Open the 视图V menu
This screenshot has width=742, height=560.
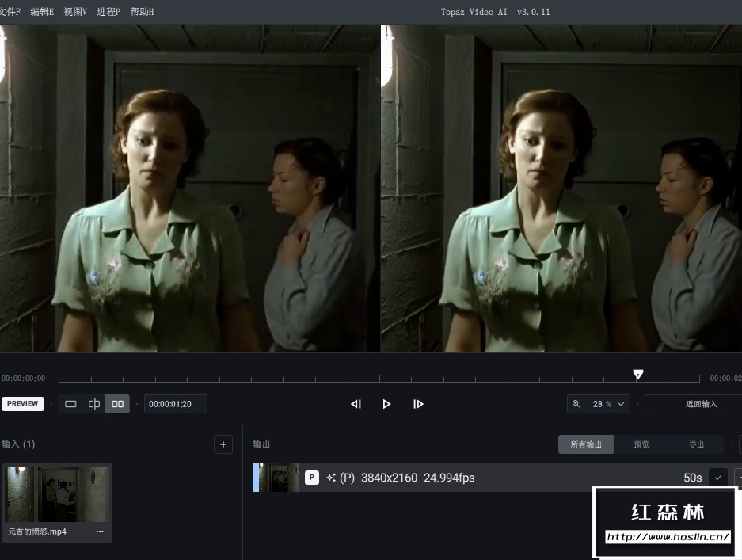pyautogui.click(x=75, y=12)
